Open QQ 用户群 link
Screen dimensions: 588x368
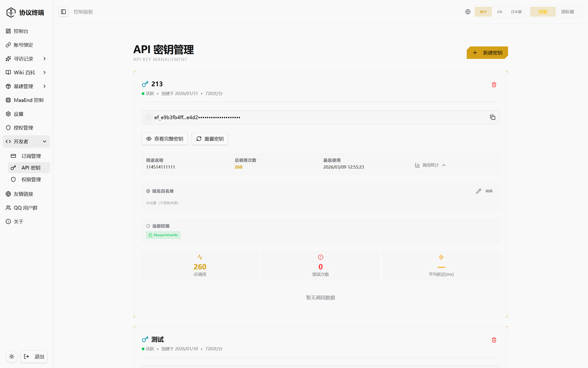tap(26, 208)
